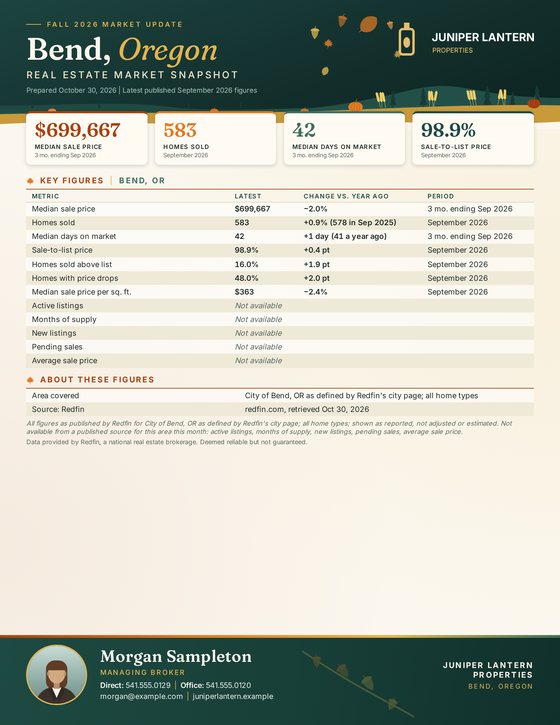Click the 'Homes sold above list' row label
Viewport: 560px width, 725px height.
72,264
